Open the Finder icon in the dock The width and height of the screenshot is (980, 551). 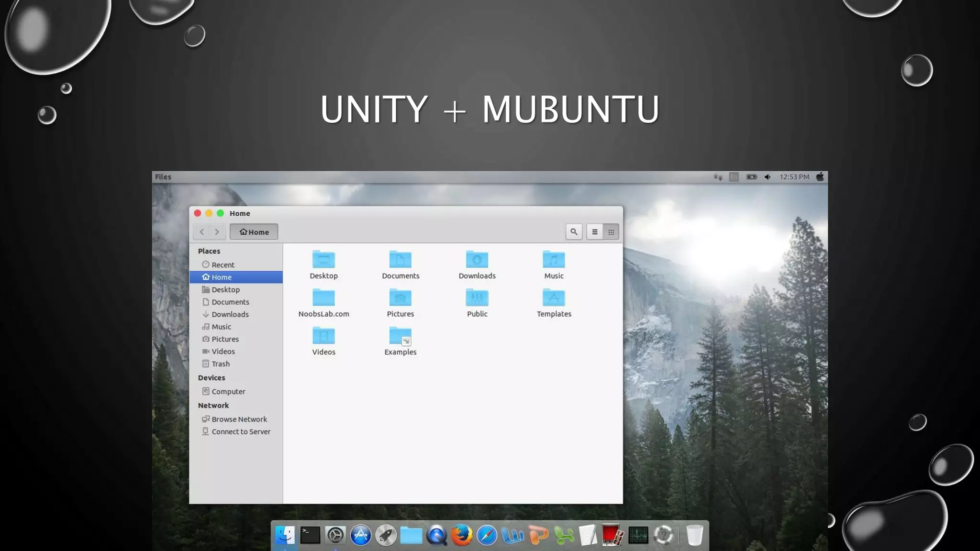pyautogui.click(x=285, y=535)
